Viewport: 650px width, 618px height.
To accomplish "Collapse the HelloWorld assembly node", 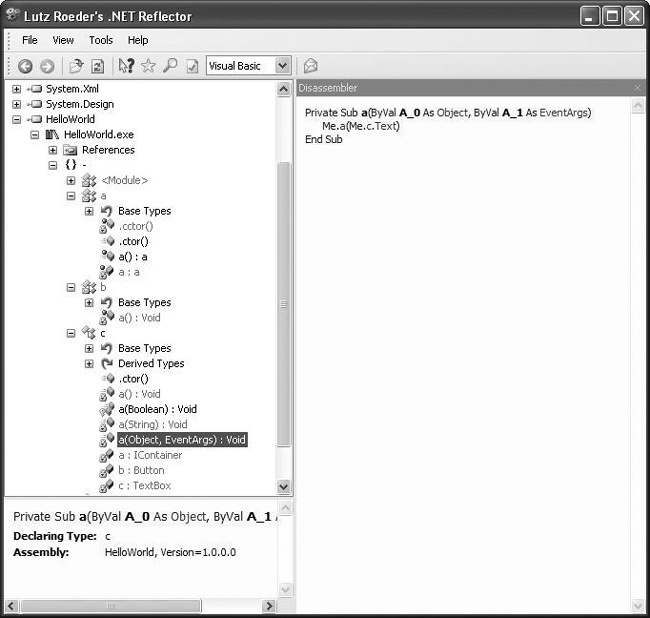I will (17, 119).
